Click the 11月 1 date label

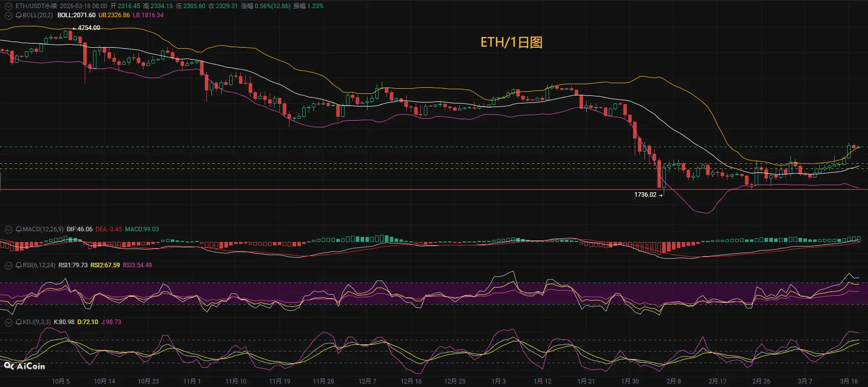pyautogui.click(x=192, y=381)
